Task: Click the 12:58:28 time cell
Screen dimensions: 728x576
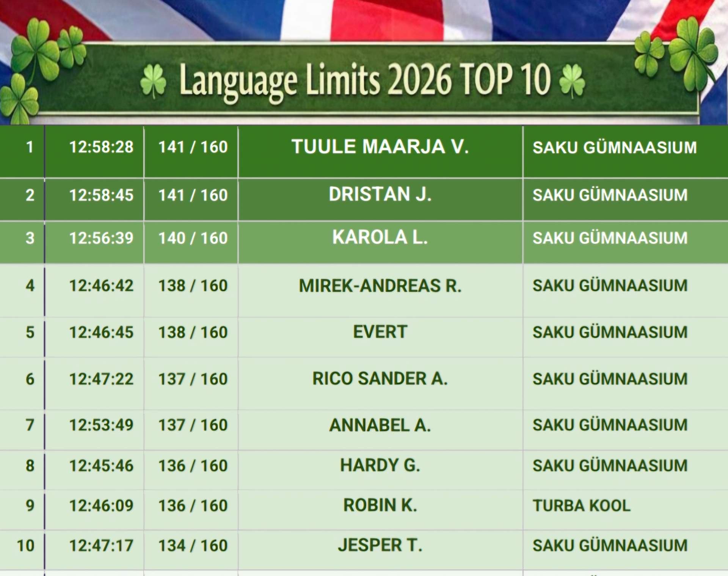Action: [x=101, y=147]
